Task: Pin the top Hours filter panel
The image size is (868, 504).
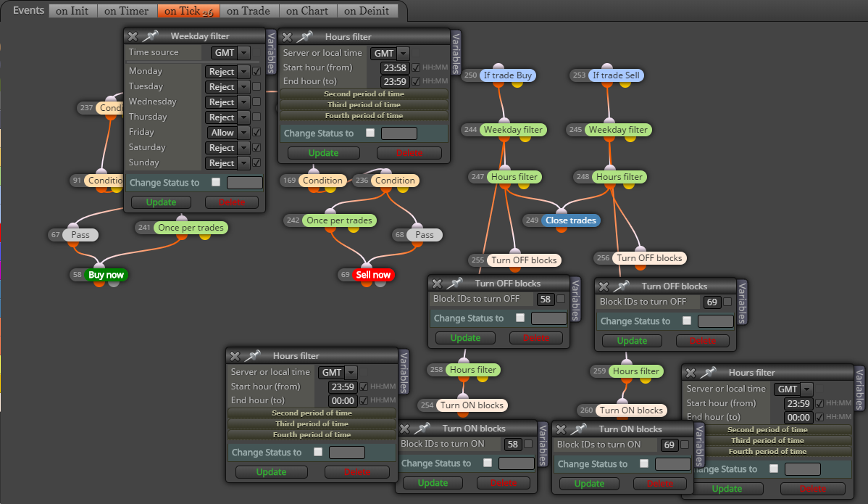Action: [304, 36]
